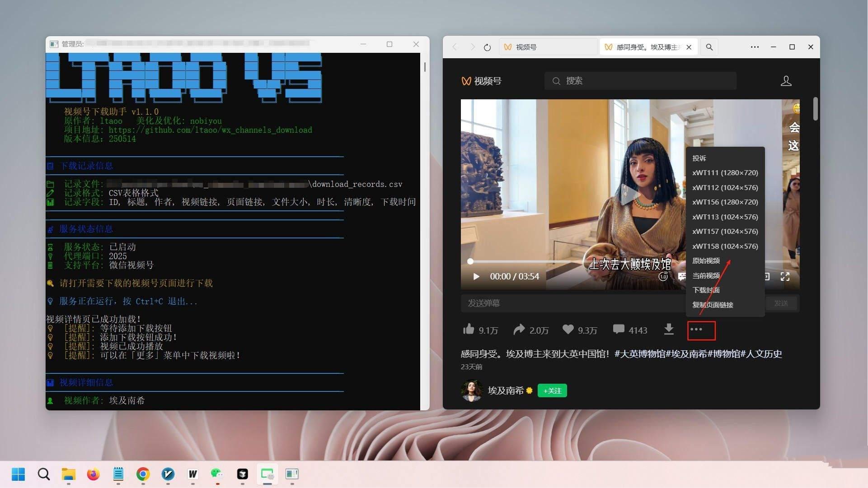This screenshot has height=488, width=868.
Task: Select 原始视频 from the download menu
Action: [707, 260]
